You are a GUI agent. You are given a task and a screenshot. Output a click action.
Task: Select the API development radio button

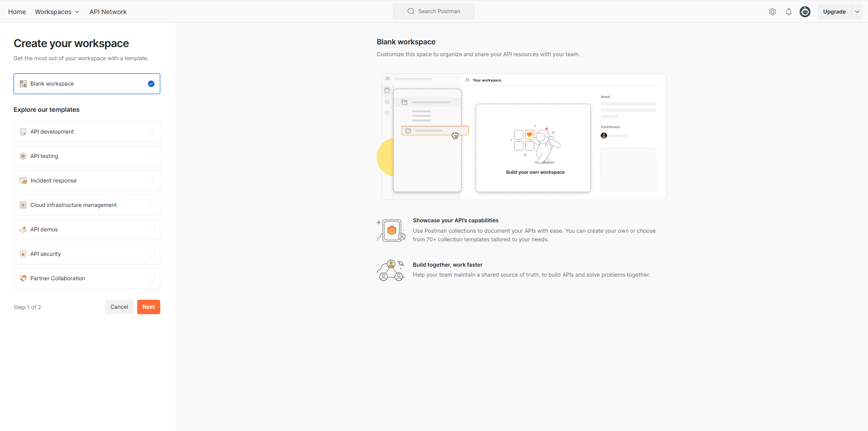151,132
